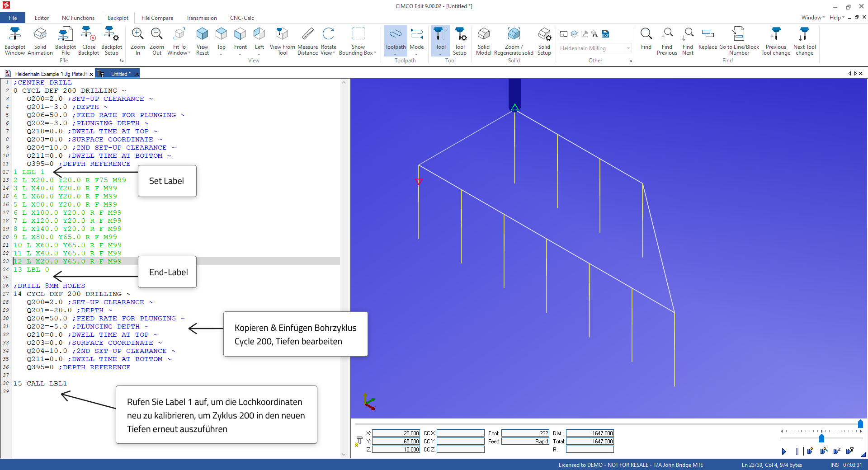Expand the Fit To Window dropdown arrow
868x470 pixels.
coord(189,53)
